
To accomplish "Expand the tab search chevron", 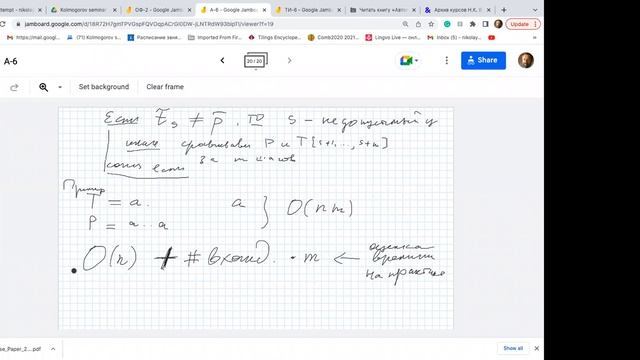I will (535, 10).
